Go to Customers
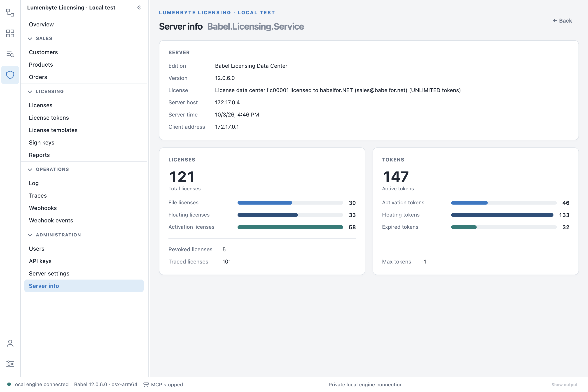 click(84, 52)
